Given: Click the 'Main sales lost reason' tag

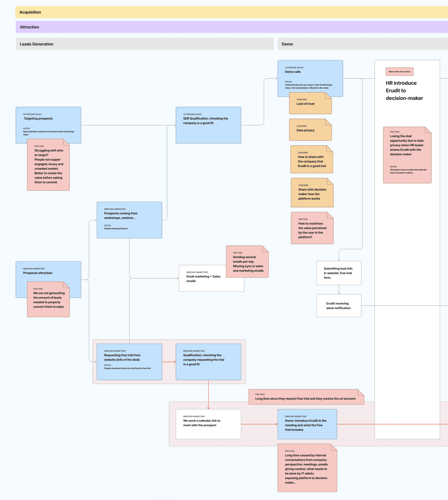Looking at the screenshot, I should pos(399,72).
